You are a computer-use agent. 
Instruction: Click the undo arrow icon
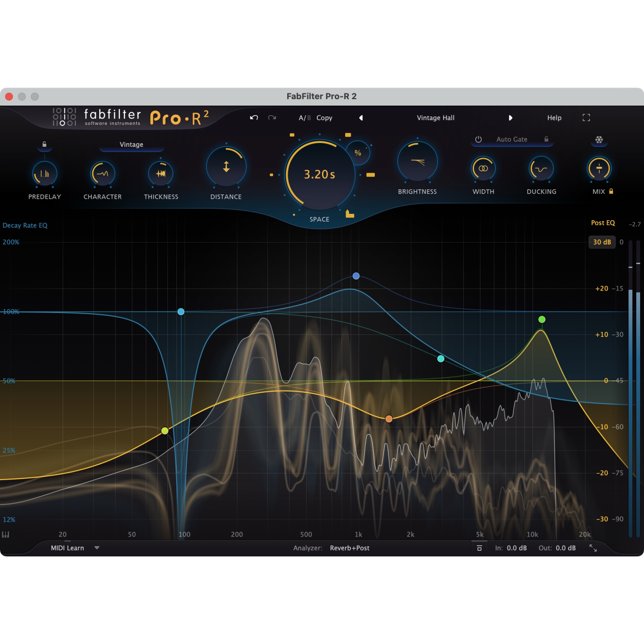(x=254, y=118)
